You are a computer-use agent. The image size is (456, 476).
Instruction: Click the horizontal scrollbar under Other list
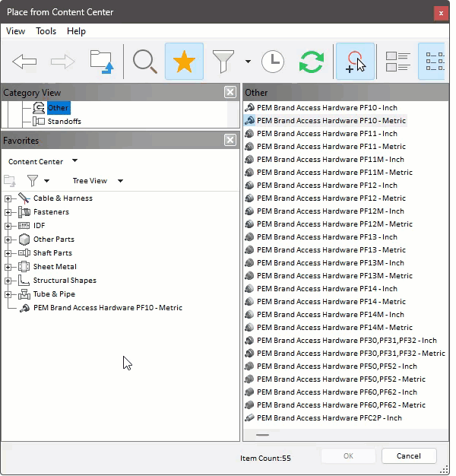point(262,435)
